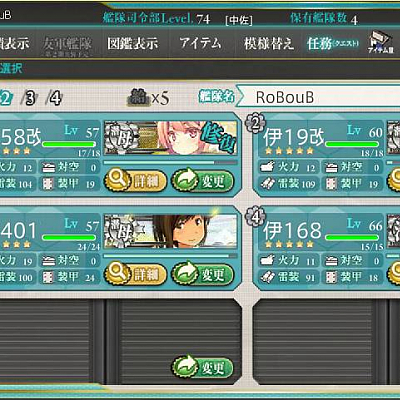This screenshot has height=400, width=400.
Task: Open 模様替え menu
Action: (x=269, y=43)
